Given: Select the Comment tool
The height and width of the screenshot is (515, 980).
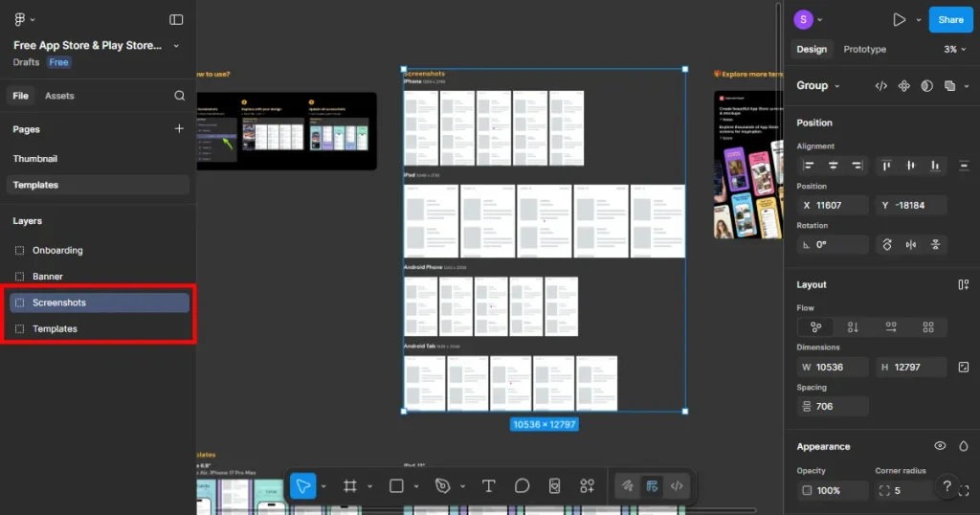Looking at the screenshot, I should click(x=522, y=486).
